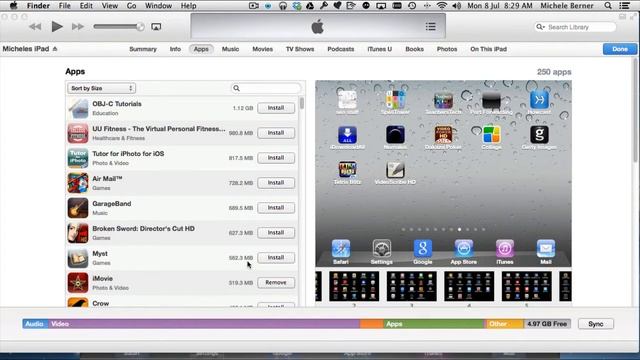This screenshot has height=360, width=640.
Task: Click the iMovie app icon in list
Action: [x=78, y=282]
